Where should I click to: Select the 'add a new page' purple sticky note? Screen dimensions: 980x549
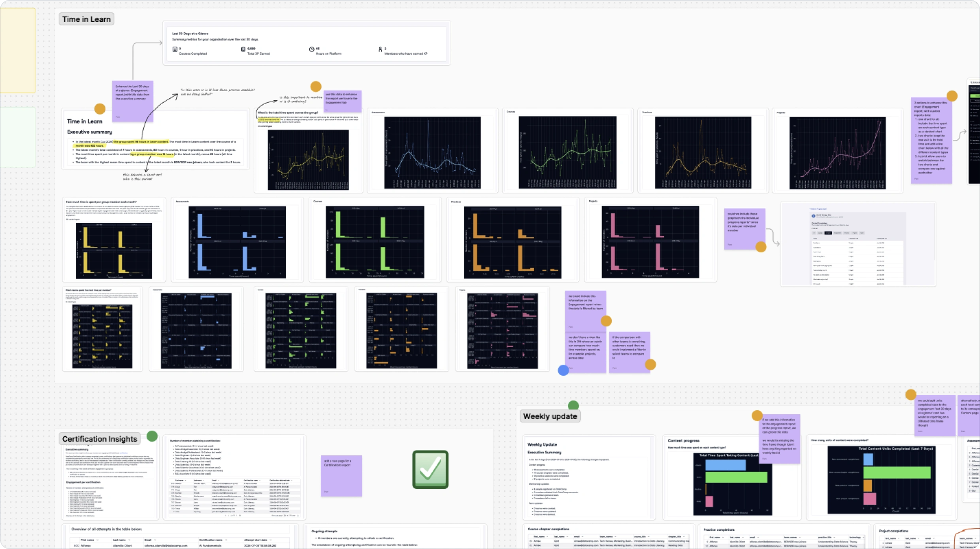(x=341, y=476)
